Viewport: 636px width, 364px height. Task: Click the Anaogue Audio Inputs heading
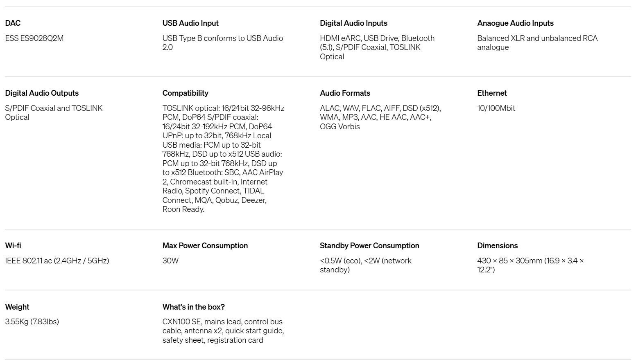coord(515,23)
